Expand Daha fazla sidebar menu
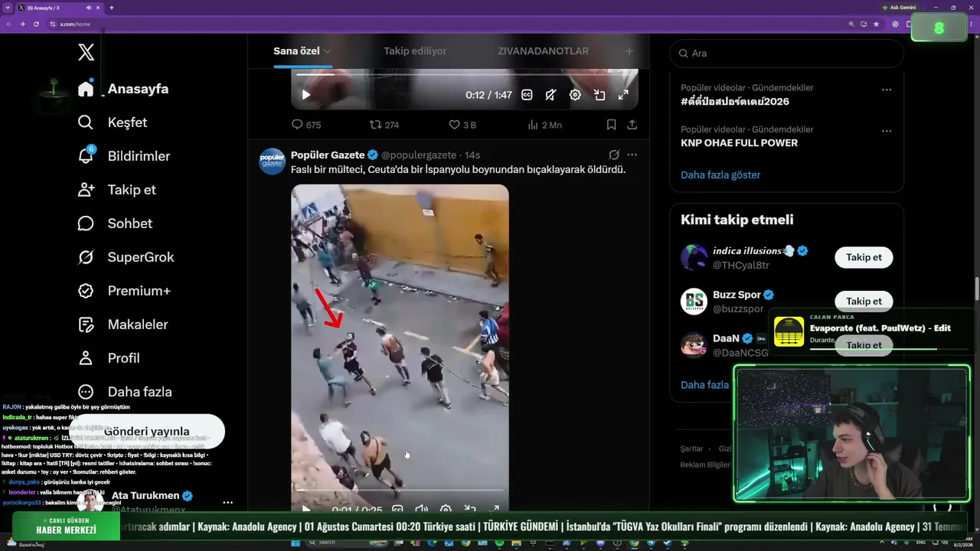This screenshot has width=980, height=551. 125,392
